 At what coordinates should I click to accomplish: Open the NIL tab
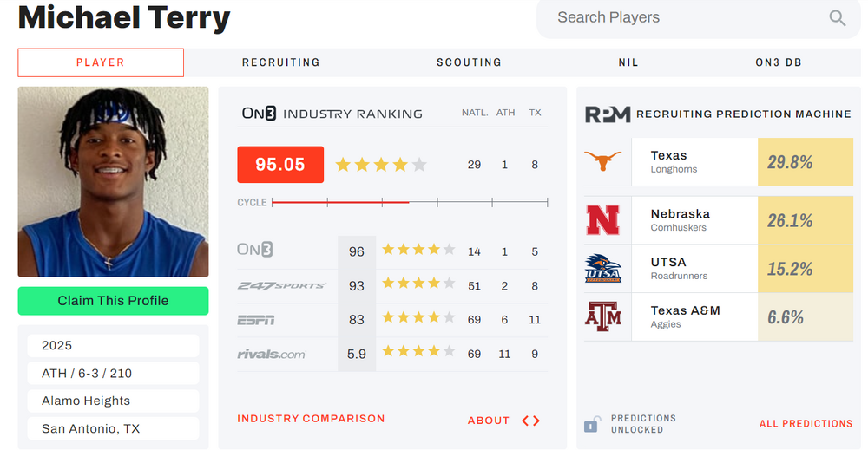[628, 62]
